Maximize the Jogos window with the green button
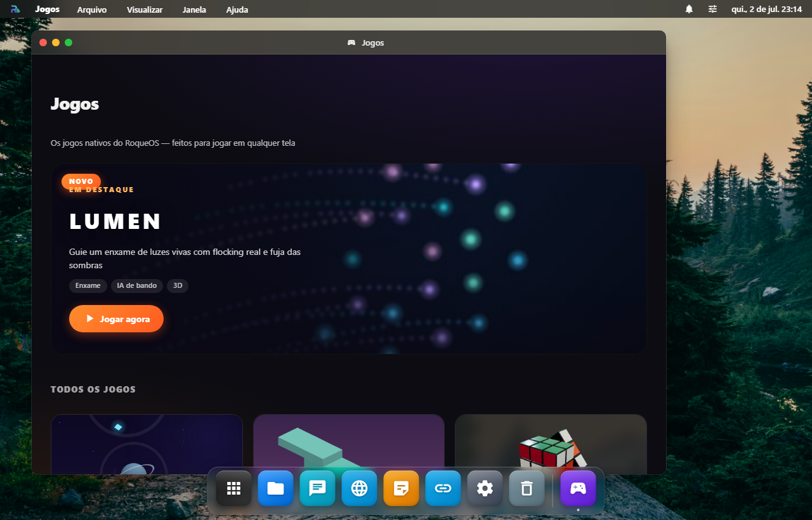This screenshot has height=520, width=812. click(x=69, y=42)
